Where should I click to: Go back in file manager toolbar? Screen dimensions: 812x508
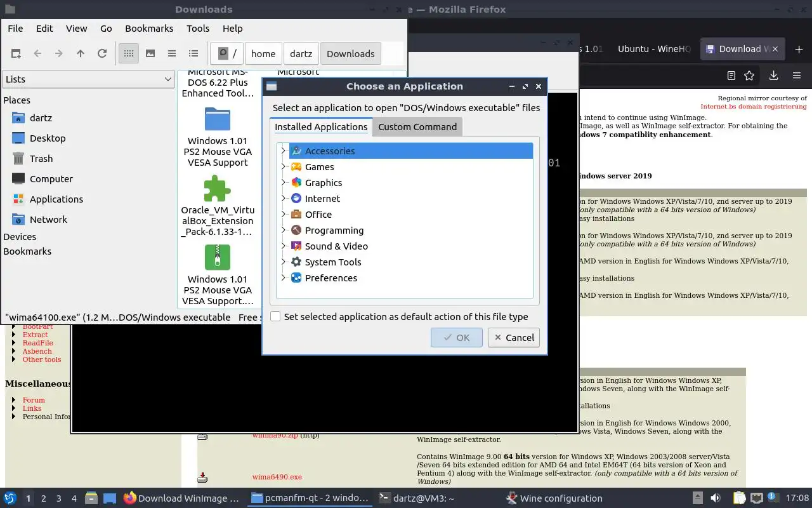click(x=37, y=54)
